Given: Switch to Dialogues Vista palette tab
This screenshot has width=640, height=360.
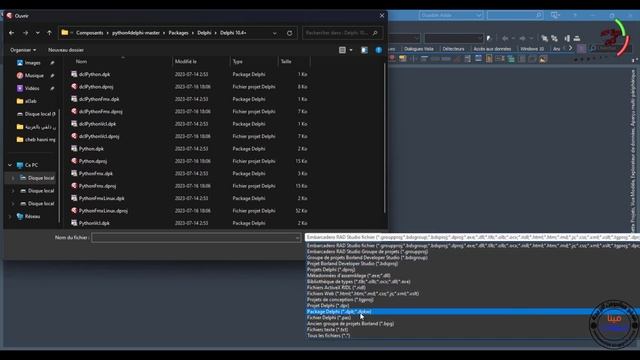Looking at the screenshot, I should [419, 49].
